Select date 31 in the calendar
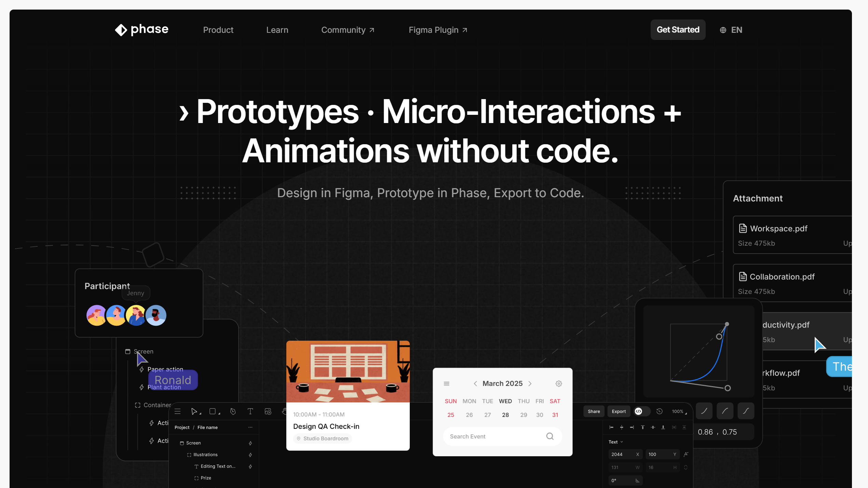 pyautogui.click(x=555, y=415)
